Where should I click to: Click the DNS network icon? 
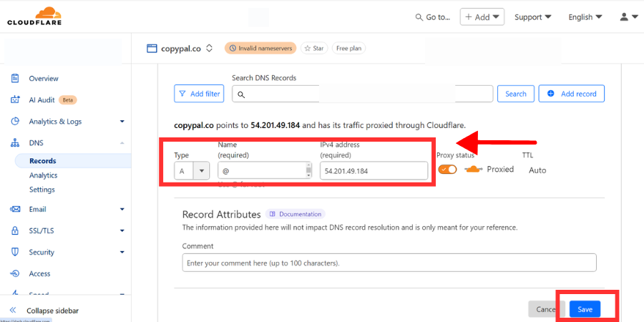click(x=15, y=143)
